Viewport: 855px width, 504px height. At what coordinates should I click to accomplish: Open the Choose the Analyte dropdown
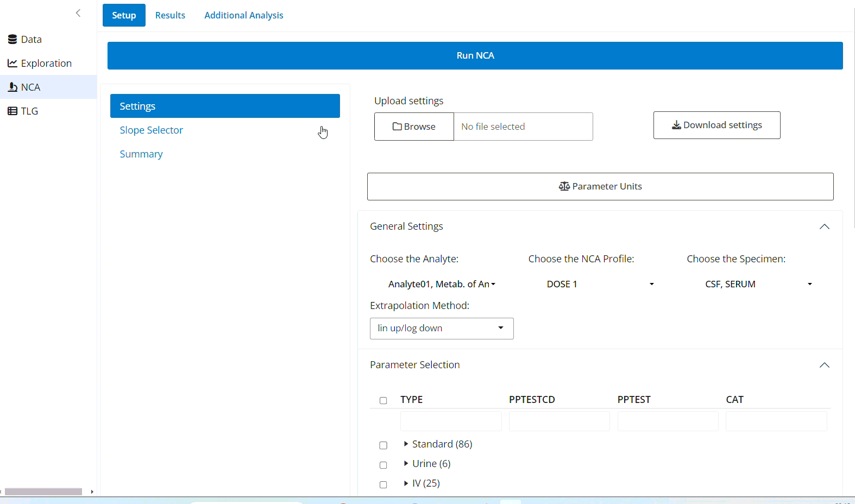(441, 284)
